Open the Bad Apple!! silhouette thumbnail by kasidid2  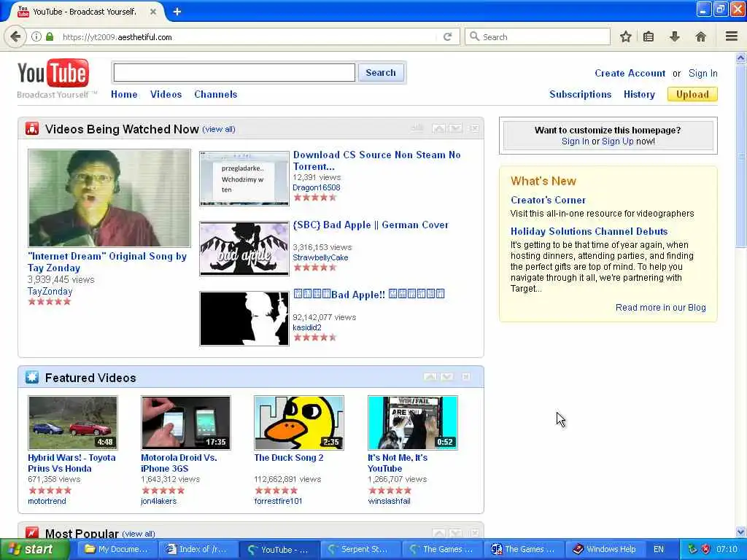(244, 319)
